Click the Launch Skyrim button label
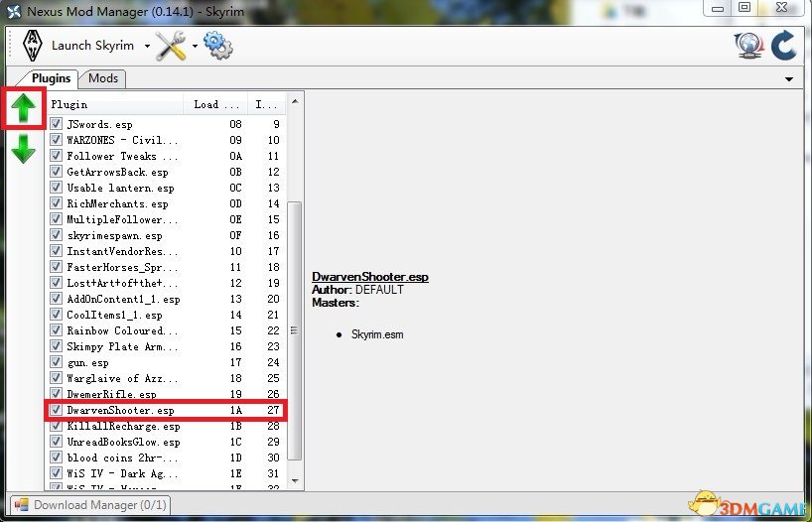Viewport: 812px width, 522px height. (92, 46)
